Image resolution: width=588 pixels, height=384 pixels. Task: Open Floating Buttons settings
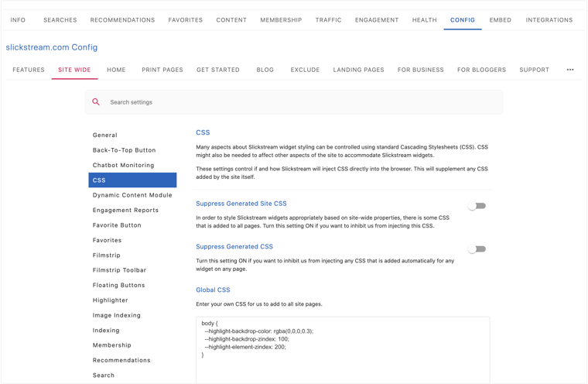pyautogui.click(x=118, y=285)
